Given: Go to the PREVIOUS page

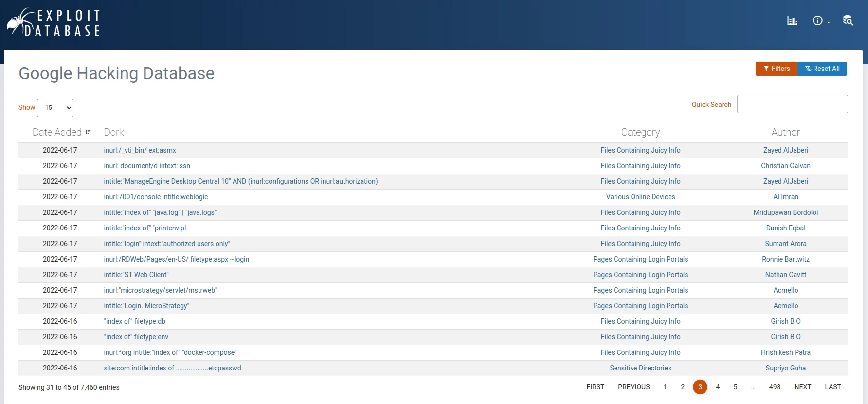Looking at the screenshot, I should (633, 387).
